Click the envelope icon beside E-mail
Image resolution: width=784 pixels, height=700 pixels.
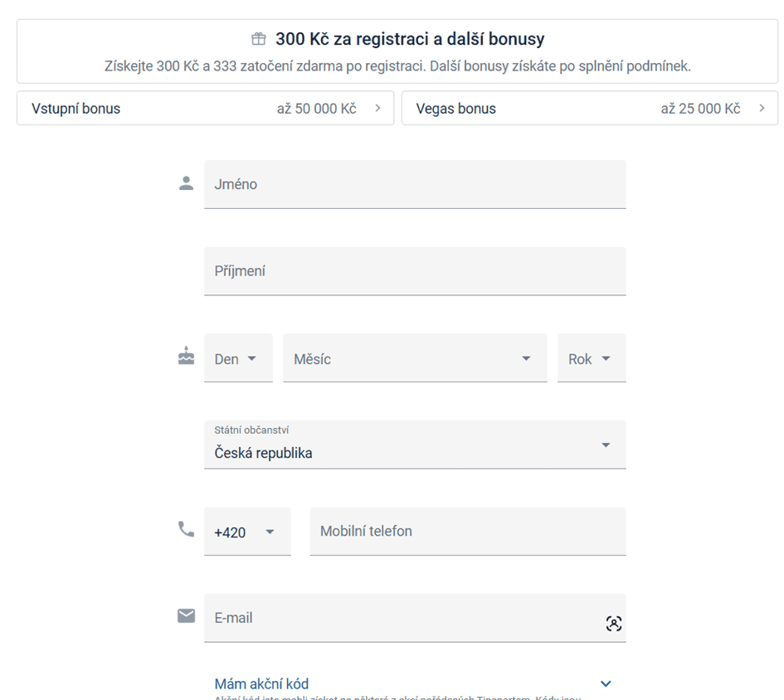click(x=186, y=616)
